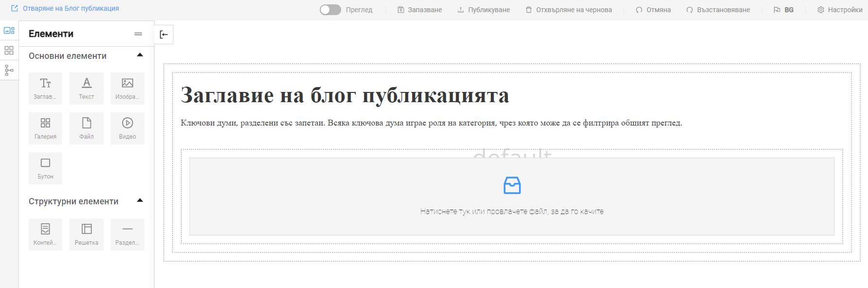Switch to the tree structure sidebar tab
This screenshot has height=288, width=868.
[9, 71]
